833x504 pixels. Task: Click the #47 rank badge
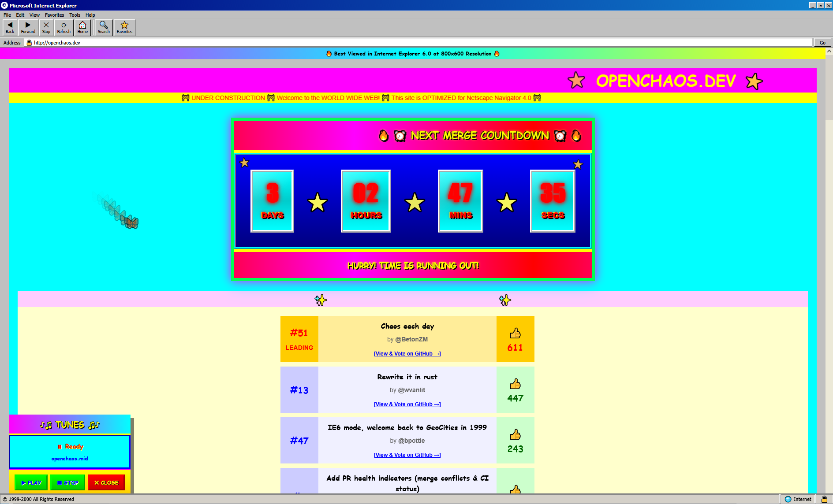[299, 441]
